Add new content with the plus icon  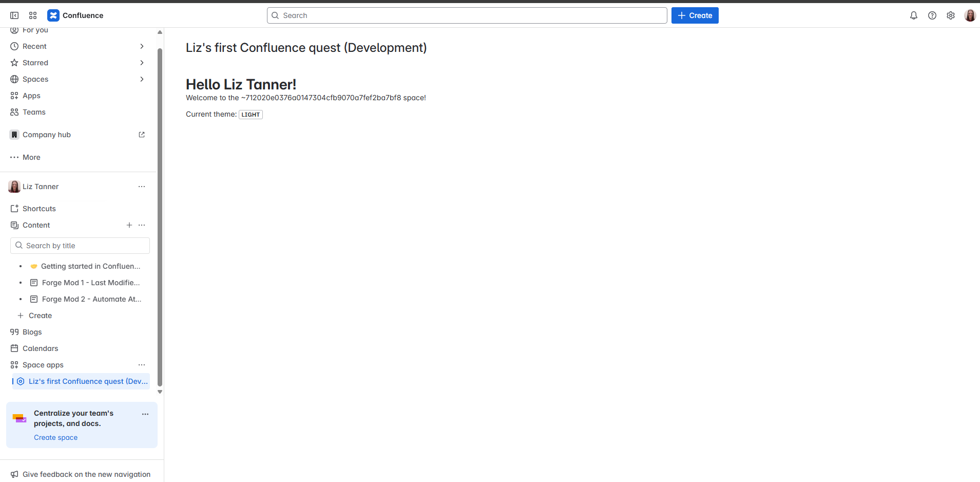pos(129,225)
